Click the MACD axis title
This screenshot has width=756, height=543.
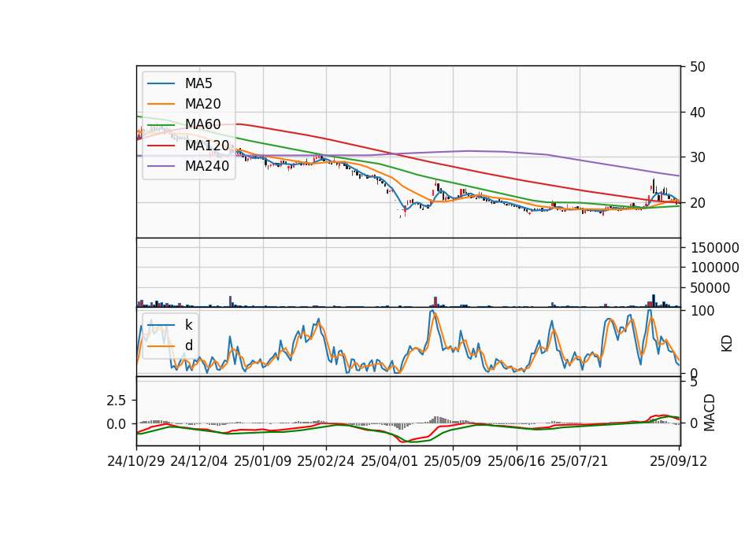[709, 412]
